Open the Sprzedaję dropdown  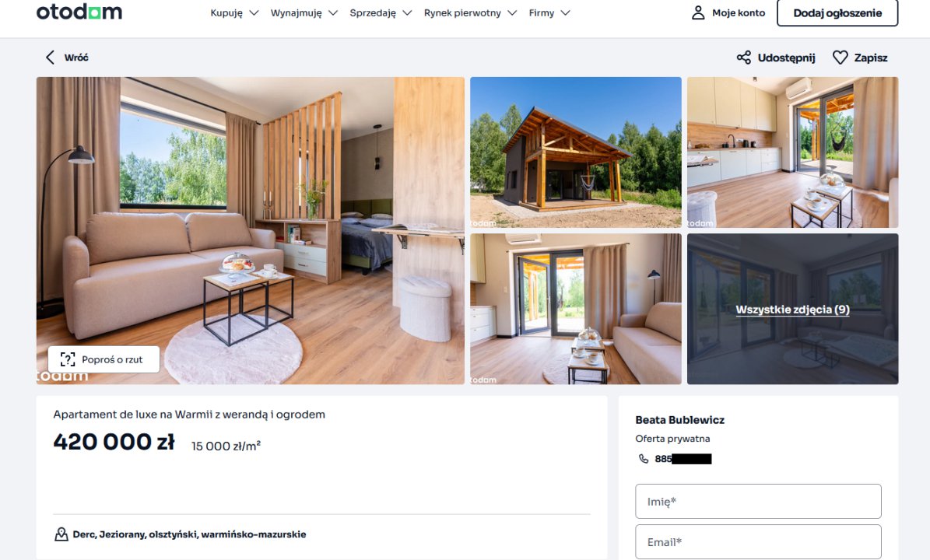pyautogui.click(x=381, y=13)
